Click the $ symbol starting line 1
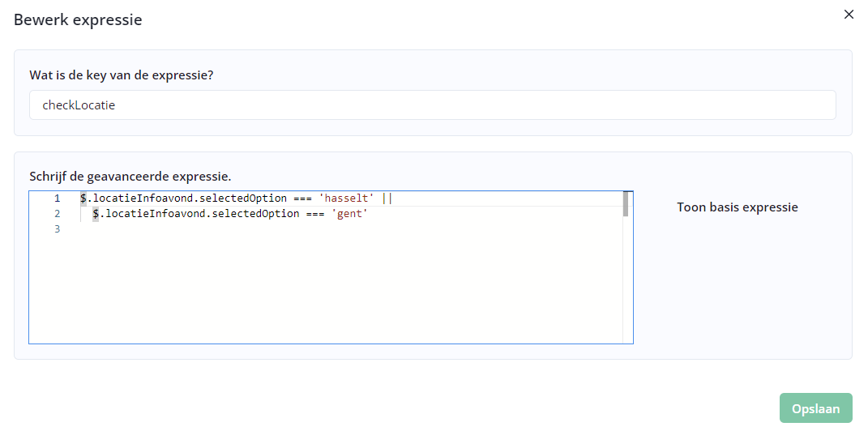Screen dimensions: 868x431 point(83,198)
